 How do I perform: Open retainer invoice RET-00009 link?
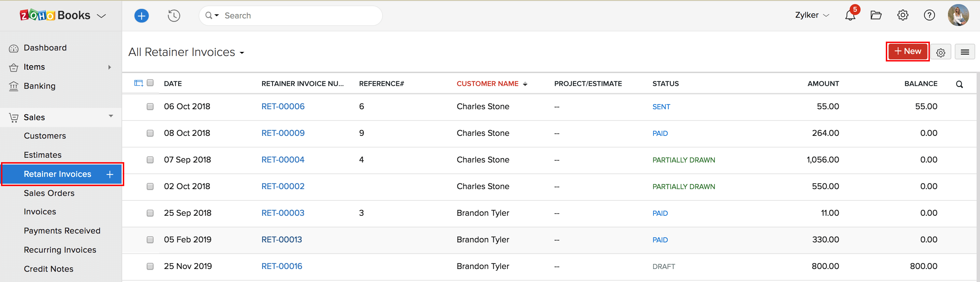coord(283,133)
